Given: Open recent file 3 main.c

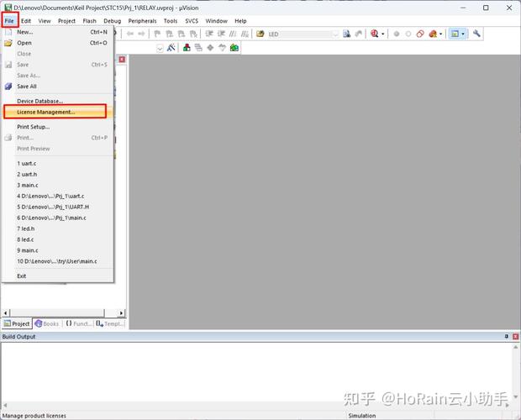Looking at the screenshot, I should tap(58, 186).
